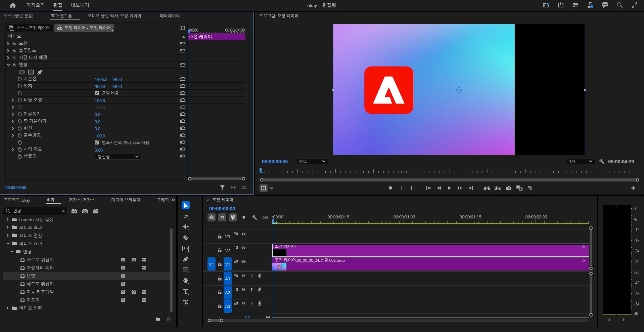Select the Slip tool
This screenshot has height=332, width=644.
pos(186,248)
